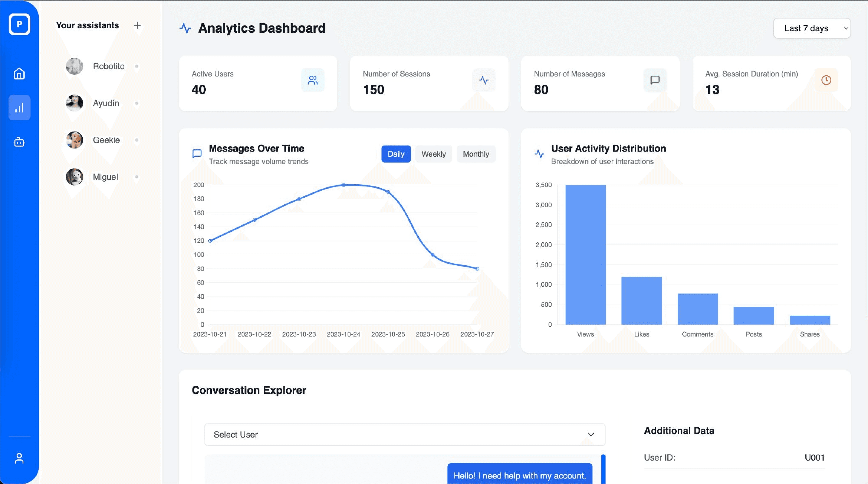
Task: Switch the chart to Monthly view
Action: point(476,154)
